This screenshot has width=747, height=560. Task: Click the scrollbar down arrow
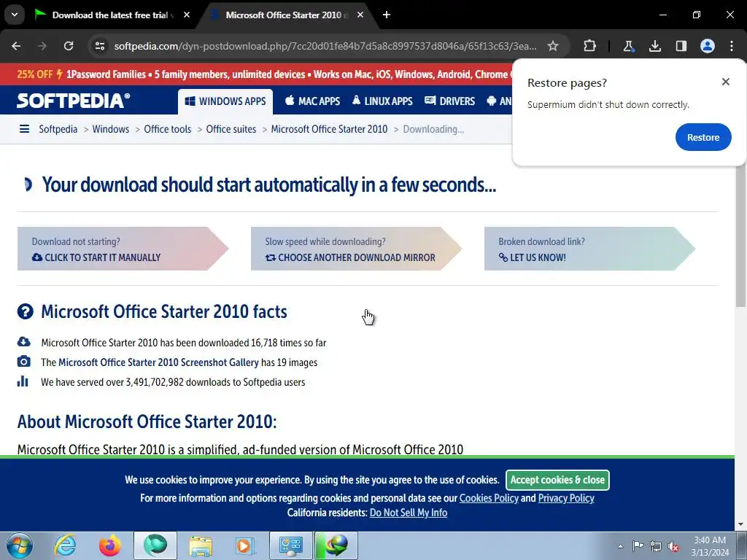[740, 524]
